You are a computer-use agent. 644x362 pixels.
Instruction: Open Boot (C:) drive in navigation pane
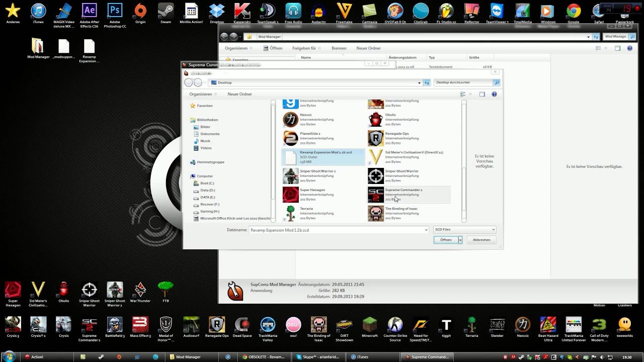204,183
